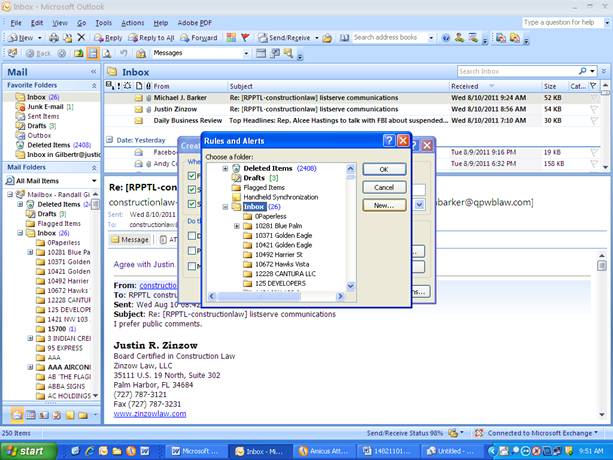Click in the Search Inbox field
Screen dimensions: 613x460
click(x=517, y=71)
